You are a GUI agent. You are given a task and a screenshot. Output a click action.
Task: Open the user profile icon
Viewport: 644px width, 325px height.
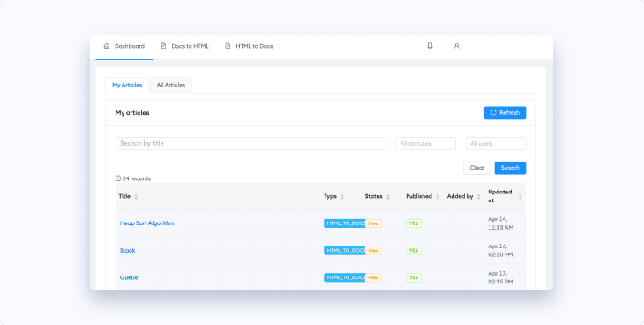pyautogui.click(x=456, y=46)
